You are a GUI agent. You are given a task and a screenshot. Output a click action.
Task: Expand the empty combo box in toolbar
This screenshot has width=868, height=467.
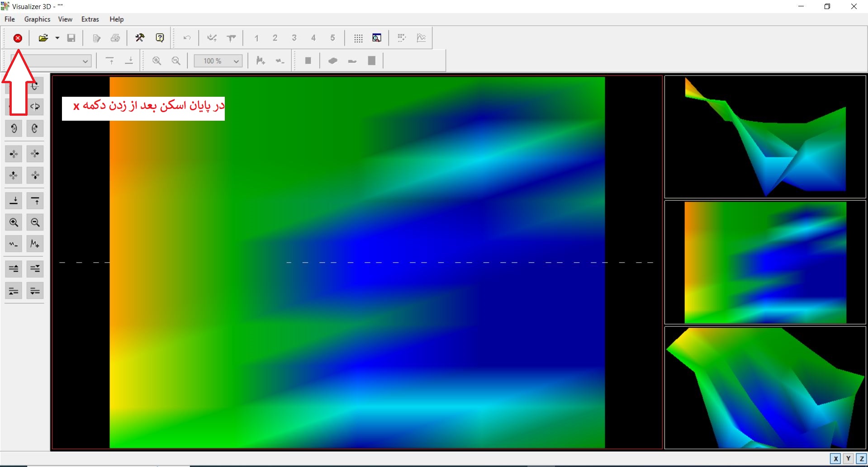pos(85,61)
